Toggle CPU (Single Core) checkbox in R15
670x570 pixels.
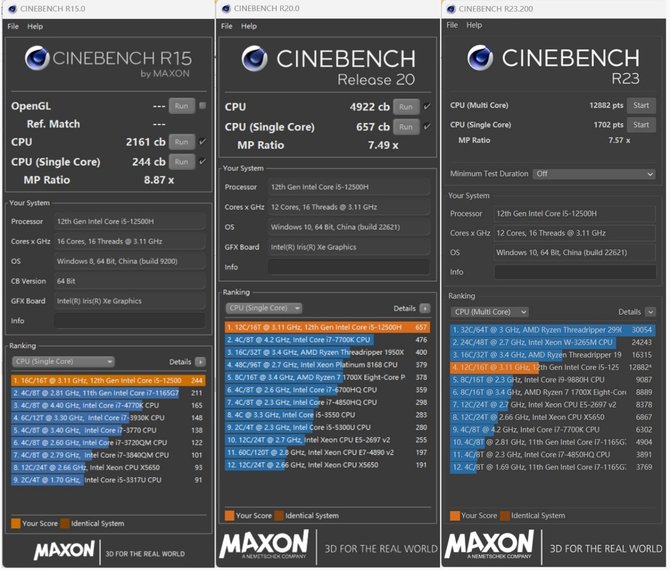[x=203, y=161]
